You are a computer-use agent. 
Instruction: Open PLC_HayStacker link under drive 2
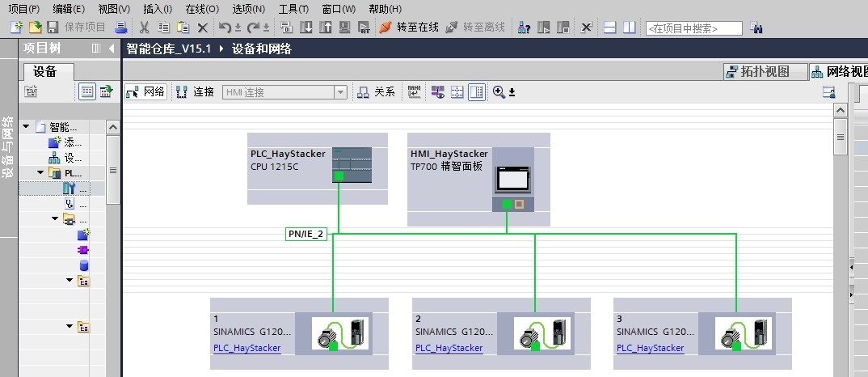[x=449, y=348]
